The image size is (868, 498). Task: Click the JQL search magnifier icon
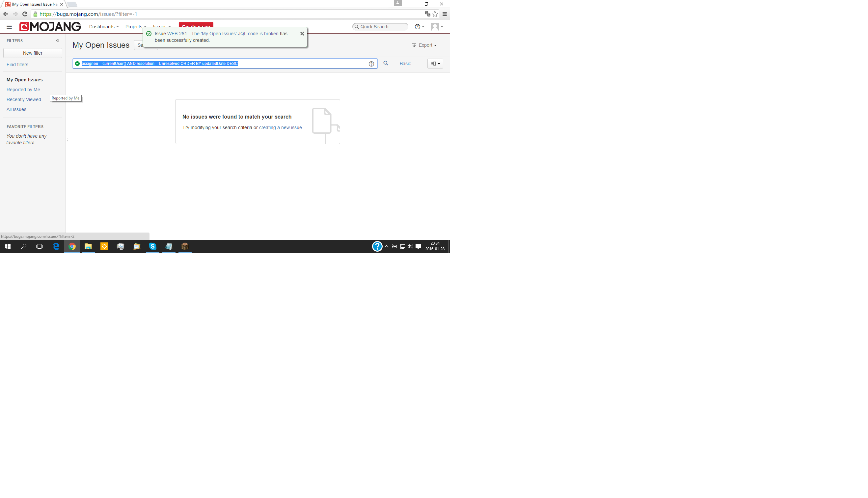pyautogui.click(x=386, y=63)
